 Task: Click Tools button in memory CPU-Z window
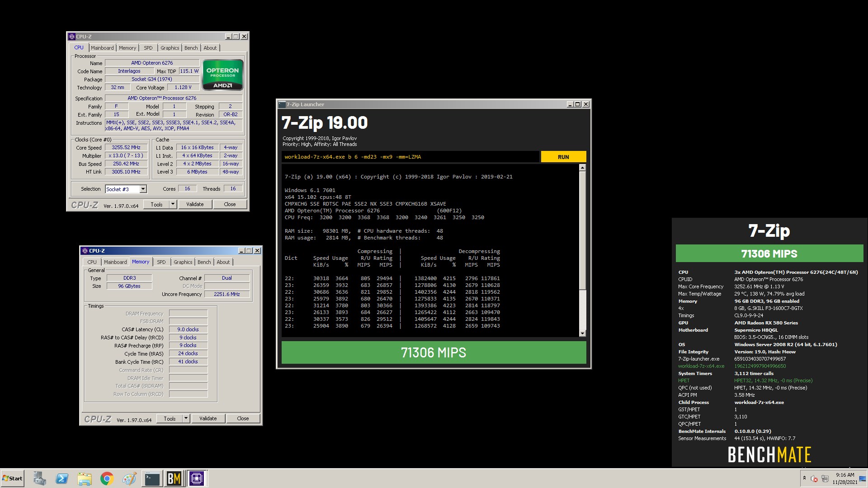170,418
